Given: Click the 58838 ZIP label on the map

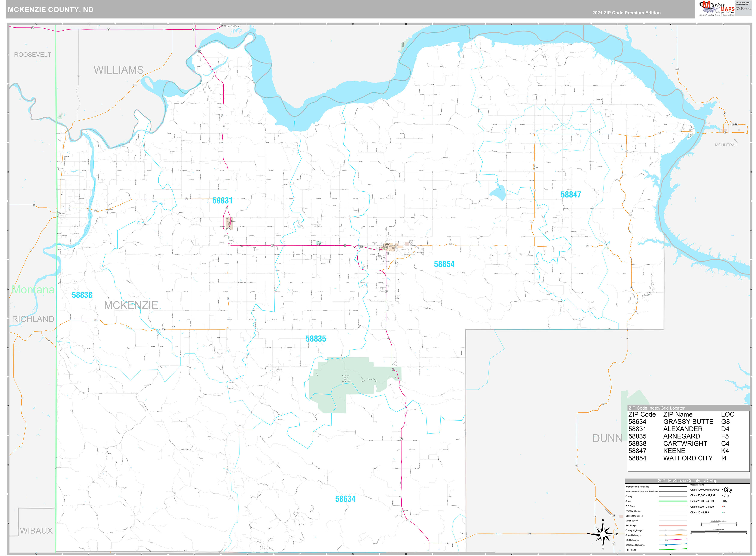Looking at the screenshot, I should pos(82,295).
